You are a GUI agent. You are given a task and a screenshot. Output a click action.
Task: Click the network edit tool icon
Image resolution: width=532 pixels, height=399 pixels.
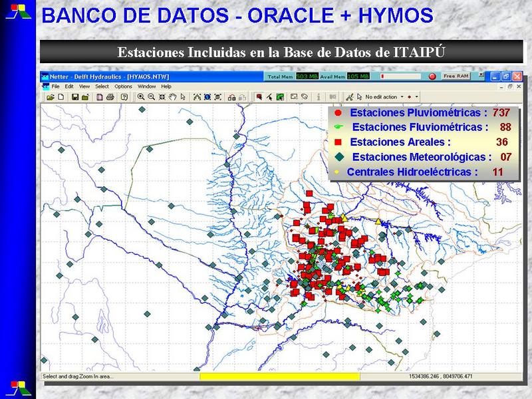350,96
